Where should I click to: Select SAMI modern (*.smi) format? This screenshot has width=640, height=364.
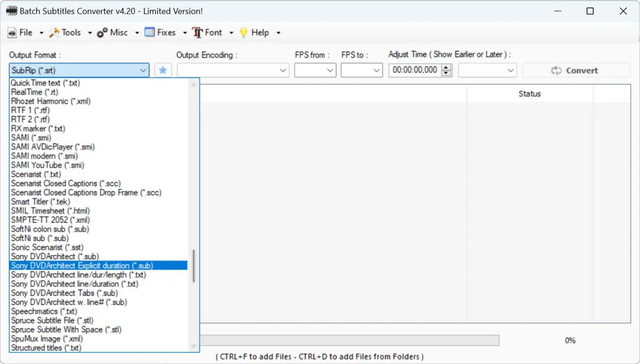click(x=98, y=156)
